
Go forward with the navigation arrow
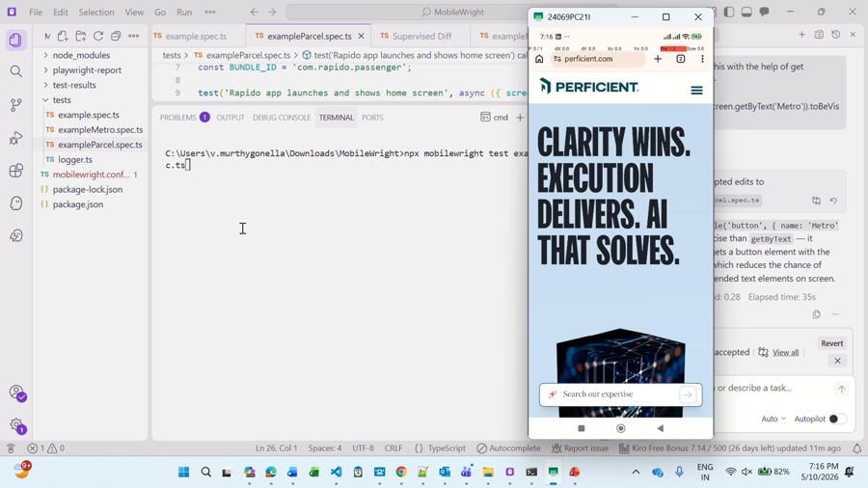coord(272,12)
